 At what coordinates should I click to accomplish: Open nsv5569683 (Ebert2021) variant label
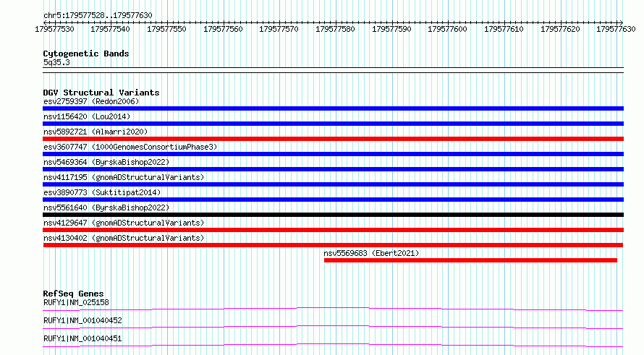[371, 253]
